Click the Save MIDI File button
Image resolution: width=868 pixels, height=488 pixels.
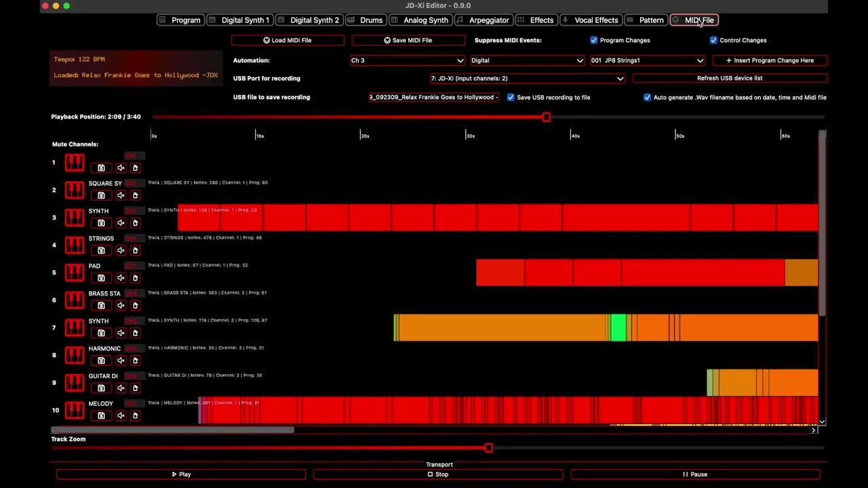(408, 40)
